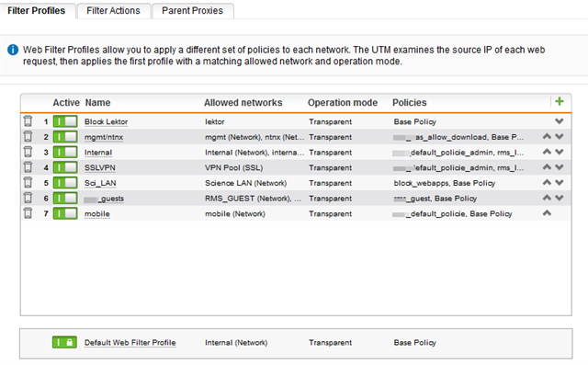Delete the mobile profile using trash icon
The image size is (588, 365).
coord(28,213)
